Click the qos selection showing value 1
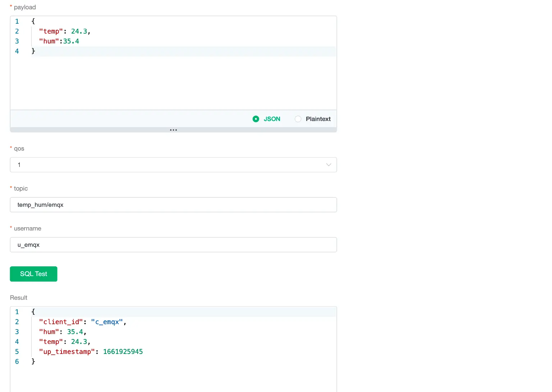Screen dimensions: 552x392 (19, 165)
